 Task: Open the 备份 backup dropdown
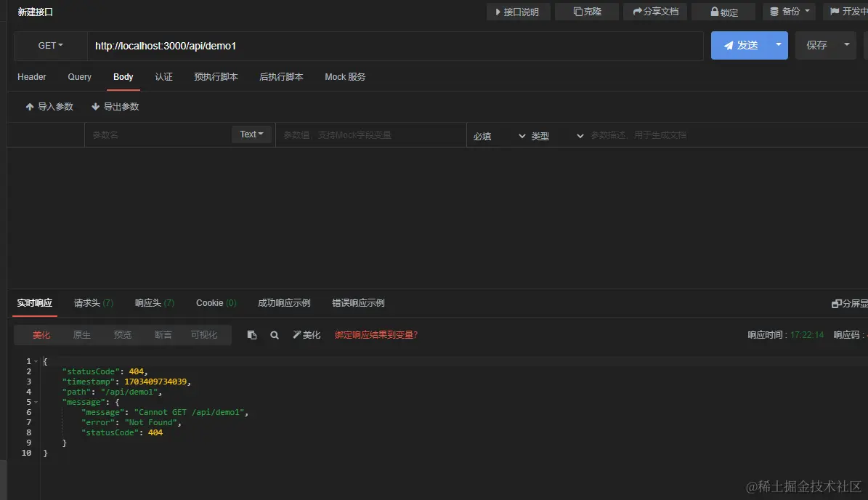[789, 12]
